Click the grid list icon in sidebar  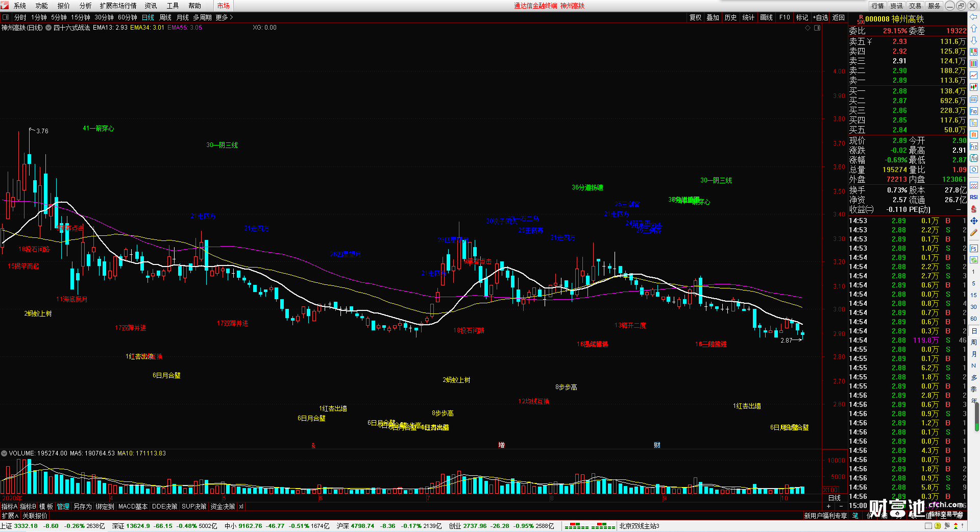point(973,64)
